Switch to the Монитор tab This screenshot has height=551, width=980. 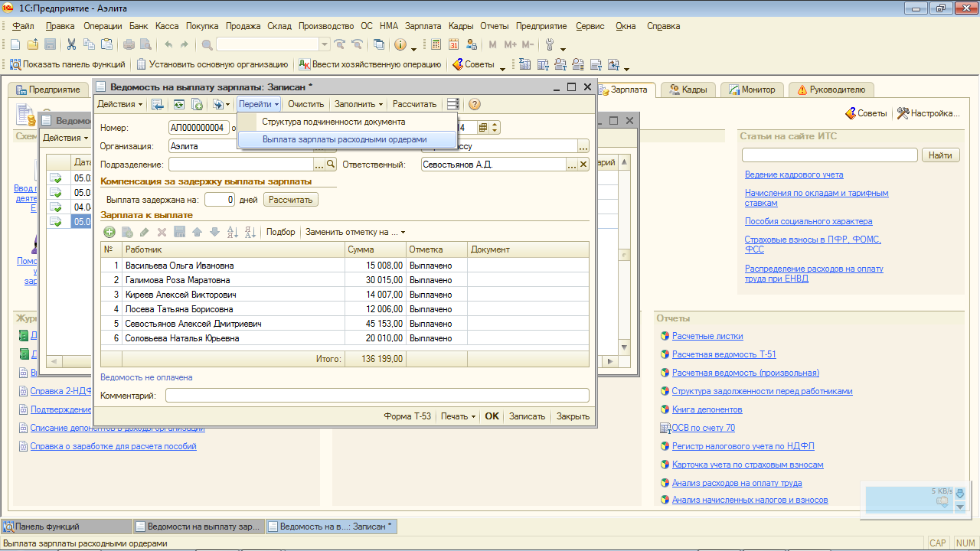point(752,90)
